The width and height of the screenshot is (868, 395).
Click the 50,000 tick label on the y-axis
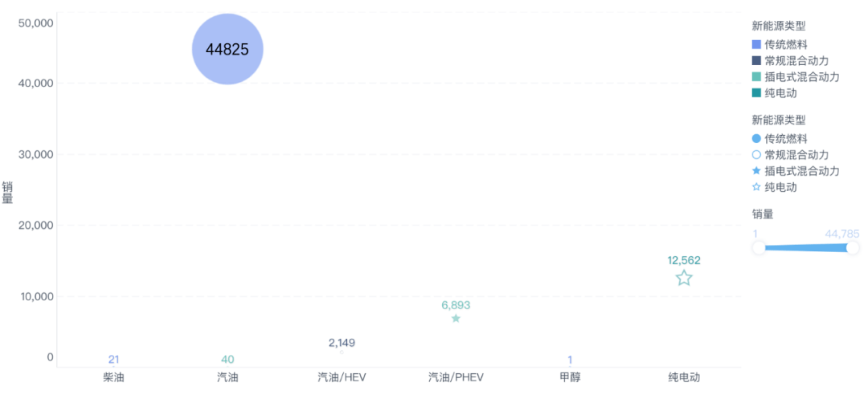click(35, 23)
